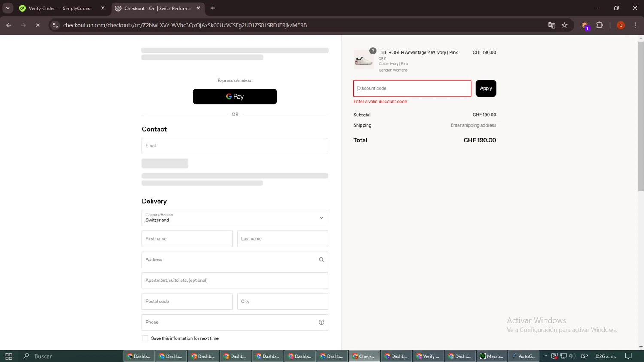Image resolution: width=644 pixels, height=362 pixels.
Task: Open a new browser tab
Action: 213,8
